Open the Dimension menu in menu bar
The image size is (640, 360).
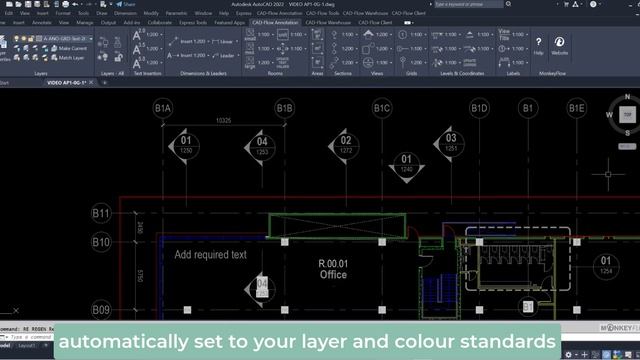[x=125, y=13]
